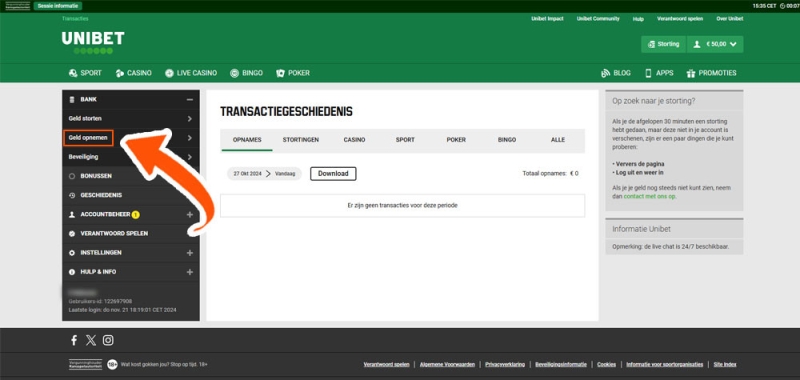
Task: Click the Download button
Action: coord(333,173)
